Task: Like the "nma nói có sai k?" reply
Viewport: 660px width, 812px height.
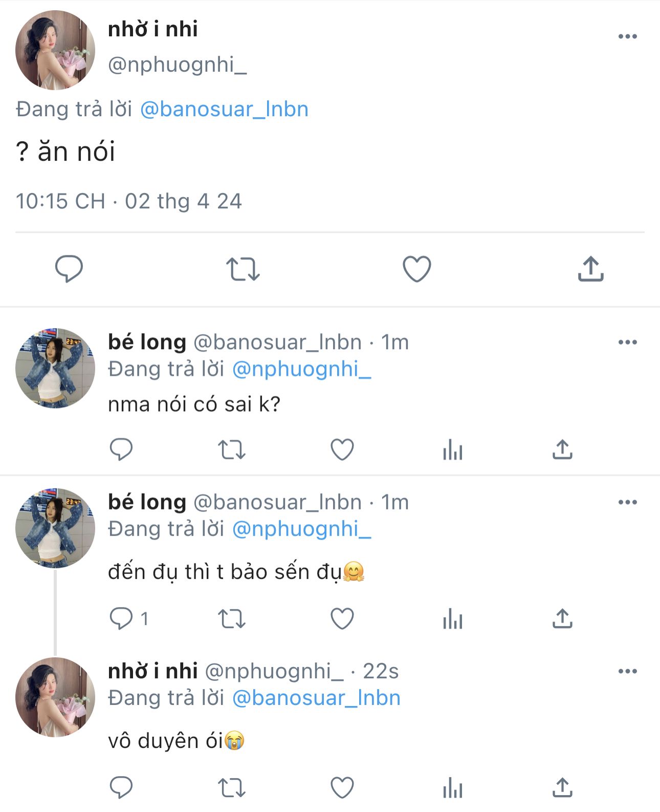Action: (342, 450)
